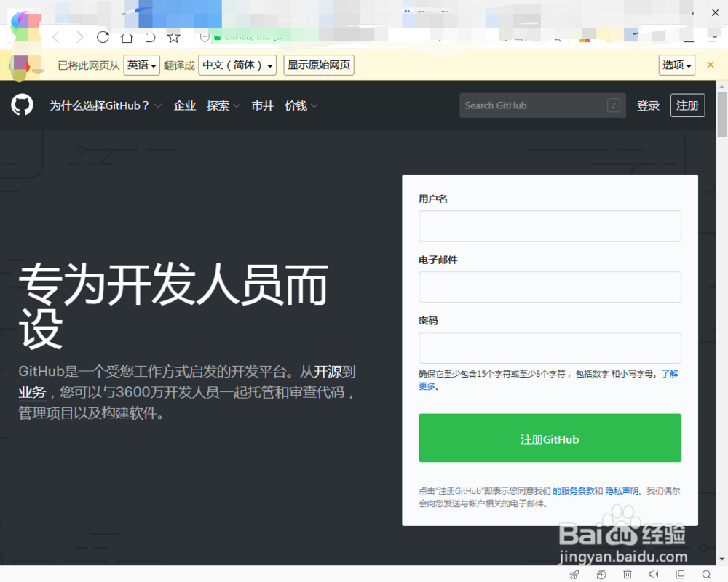
Task: Toggle page sound with the speaker icon
Action: pyautogui.click(x=654, y=574)
